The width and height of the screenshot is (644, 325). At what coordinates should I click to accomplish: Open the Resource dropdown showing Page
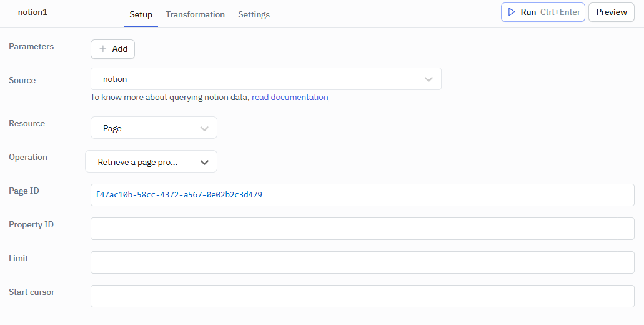point(154,127)
